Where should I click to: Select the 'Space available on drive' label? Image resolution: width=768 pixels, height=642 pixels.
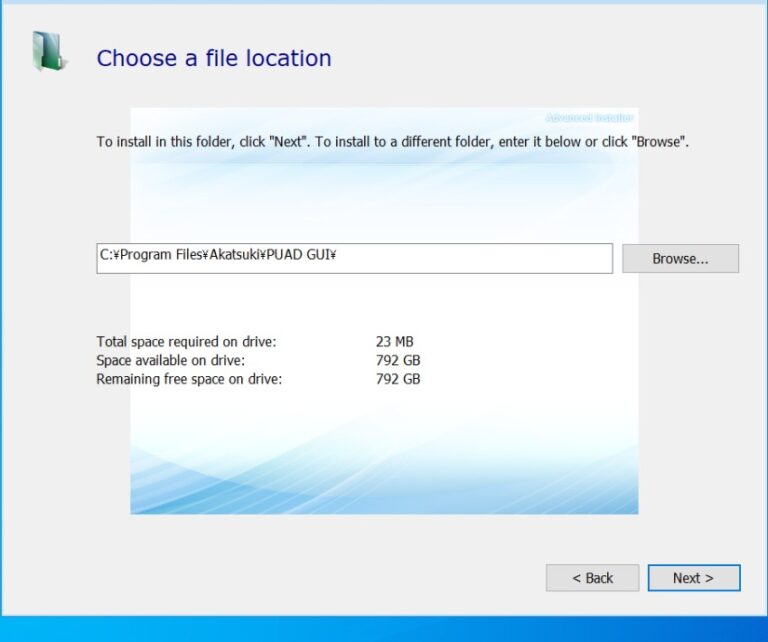tap(170, 360)
